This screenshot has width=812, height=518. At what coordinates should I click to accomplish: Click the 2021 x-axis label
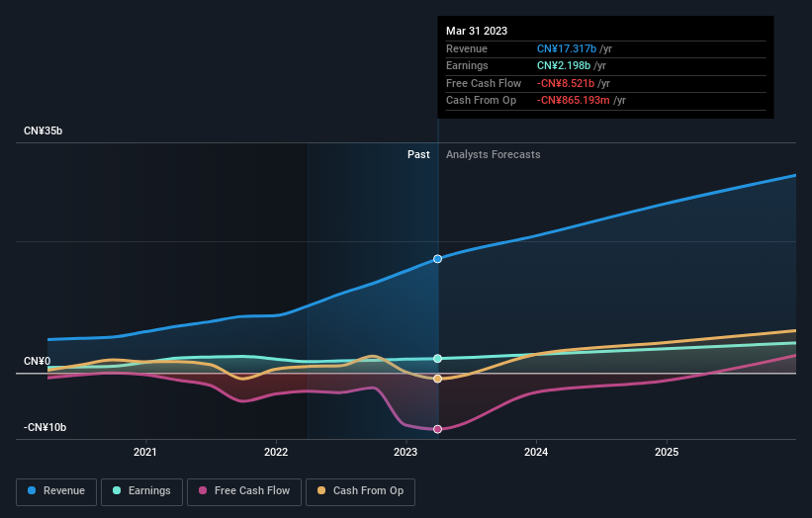(145, 452)
